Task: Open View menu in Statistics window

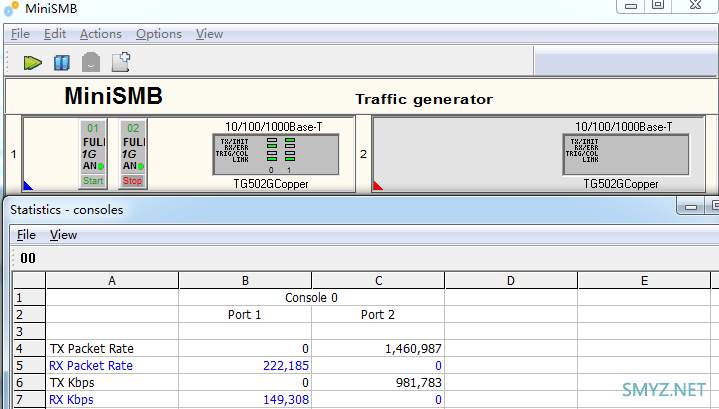Action: pyautogui.click(x=63, y=235)
